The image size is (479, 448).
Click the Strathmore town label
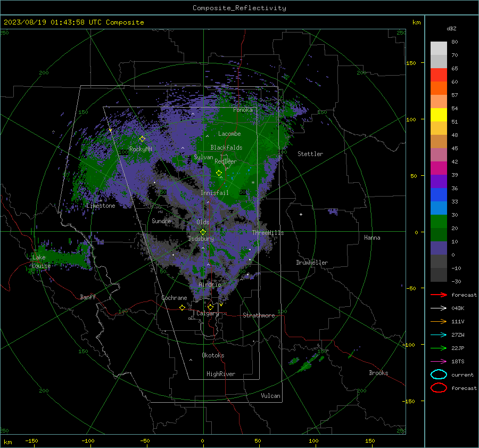coord(259,315)
